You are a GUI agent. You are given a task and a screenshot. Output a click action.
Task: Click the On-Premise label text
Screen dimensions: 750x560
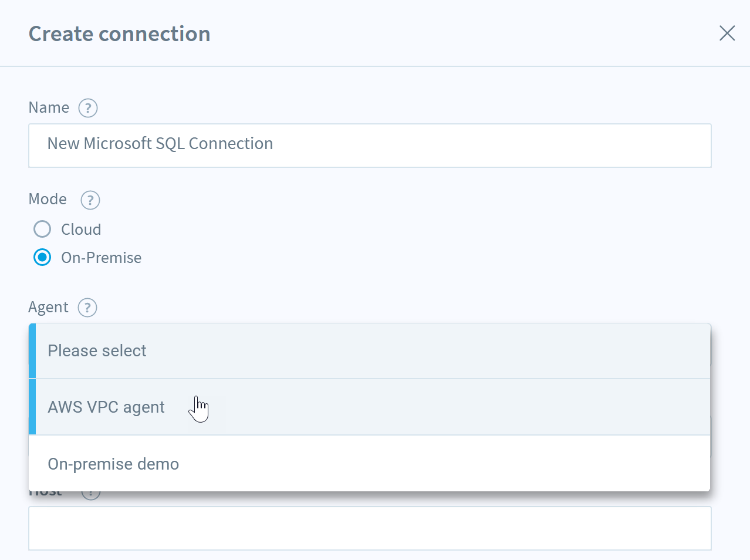point(102,258)
